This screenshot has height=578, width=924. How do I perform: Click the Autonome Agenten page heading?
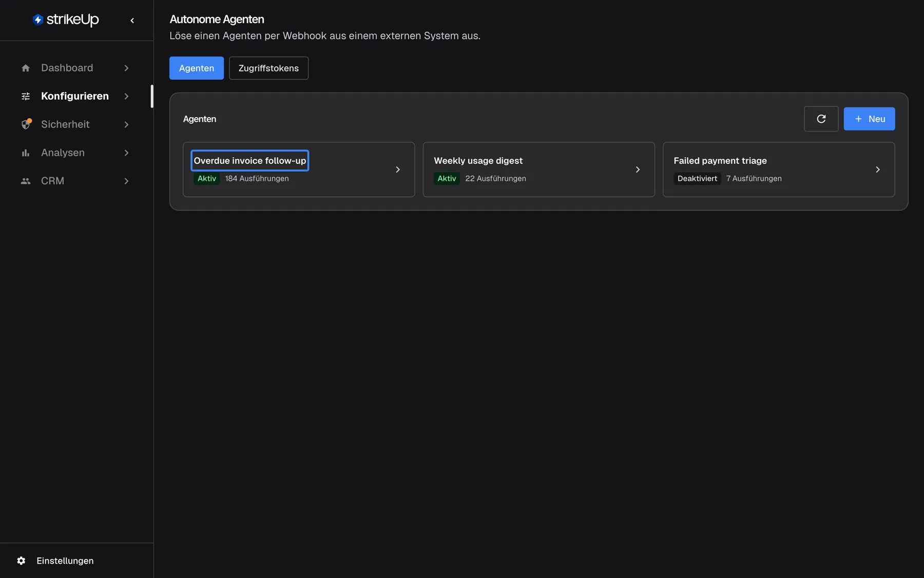[x=217, y=19]
